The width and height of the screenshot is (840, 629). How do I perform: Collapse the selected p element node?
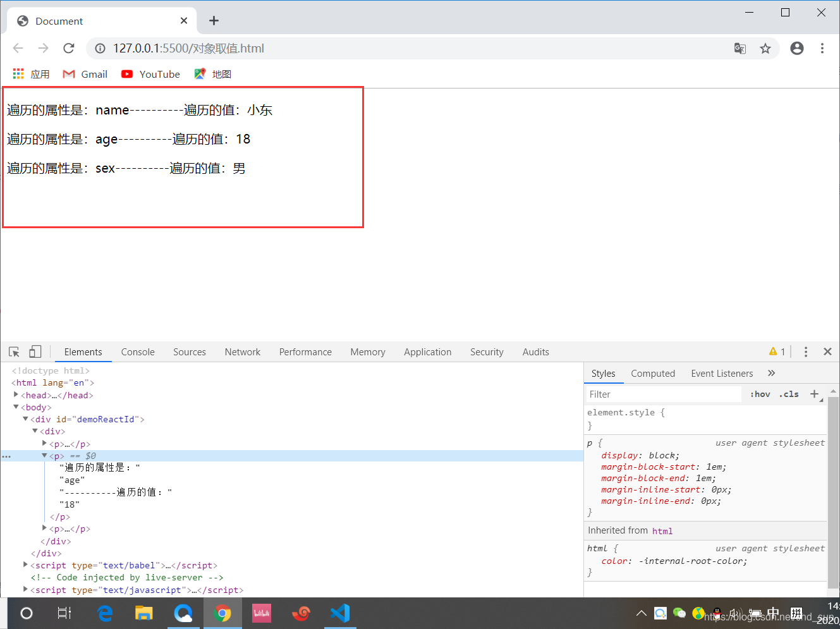point(44,455)
